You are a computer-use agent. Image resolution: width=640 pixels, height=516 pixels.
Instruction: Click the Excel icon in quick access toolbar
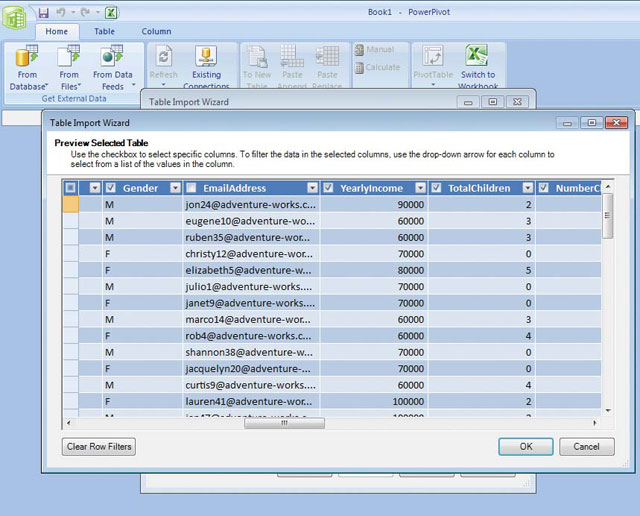point(111,13)
